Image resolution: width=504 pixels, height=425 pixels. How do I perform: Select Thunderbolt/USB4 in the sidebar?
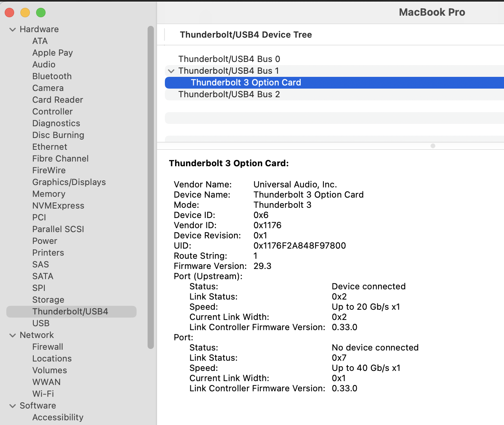coord(71,312)
